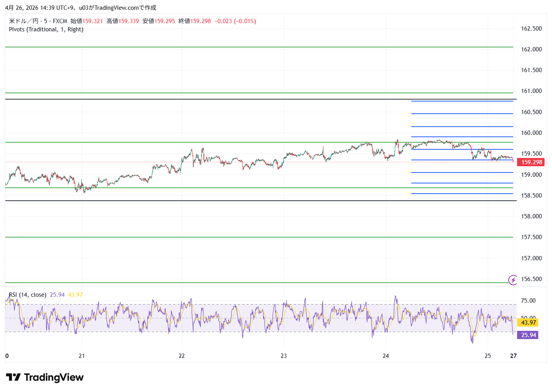Image resolution: width=552 pixels, height=392 pixels.
Task: Click the 始値 159.321 open value
Action: coord(87,21)
